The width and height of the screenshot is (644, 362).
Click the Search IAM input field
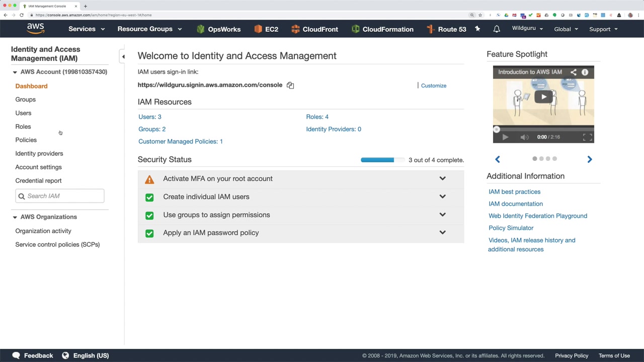[x=64, y=196]
